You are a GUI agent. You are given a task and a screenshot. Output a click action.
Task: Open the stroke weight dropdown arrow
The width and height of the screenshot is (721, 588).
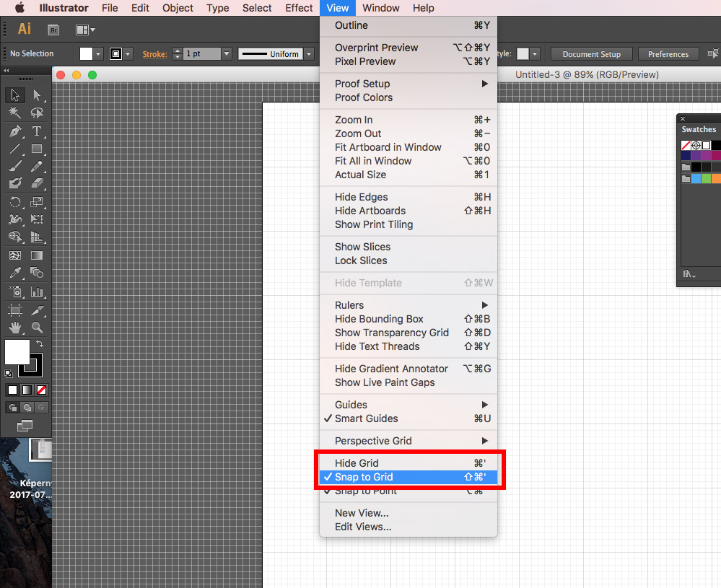coord(227,54)
